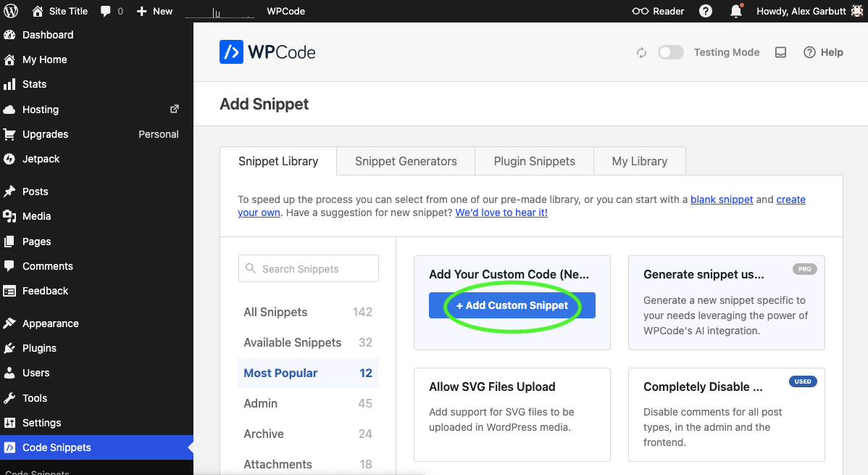Open the We'd love to hear it! link
The height and width of the screenshot is (475, 868).
coord(501,212)
